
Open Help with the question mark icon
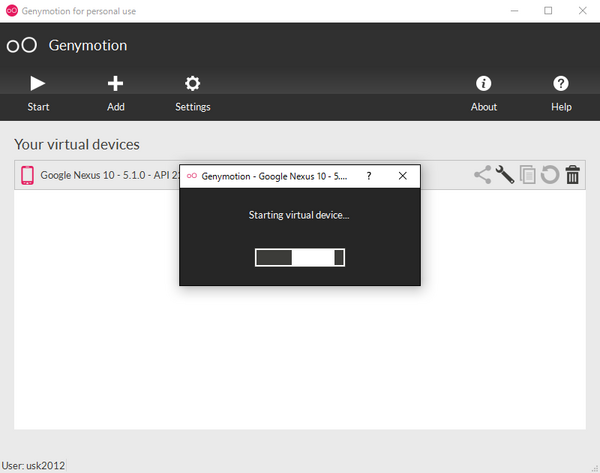561,84
